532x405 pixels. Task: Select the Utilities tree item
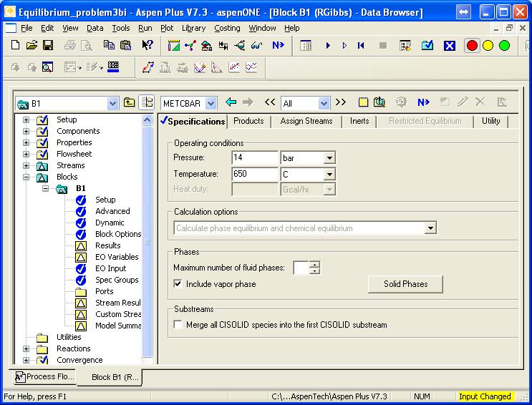click(69, 337)
